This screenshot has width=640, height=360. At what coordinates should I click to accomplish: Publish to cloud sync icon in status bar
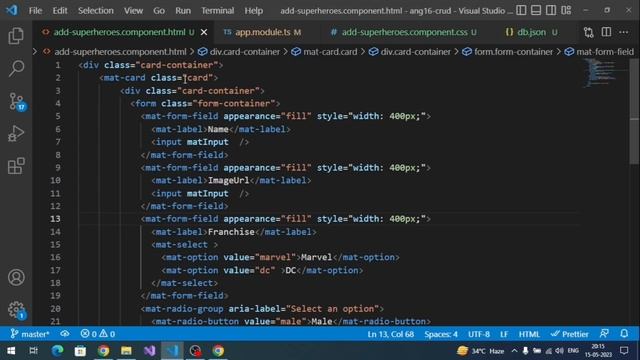coord(64,334)
